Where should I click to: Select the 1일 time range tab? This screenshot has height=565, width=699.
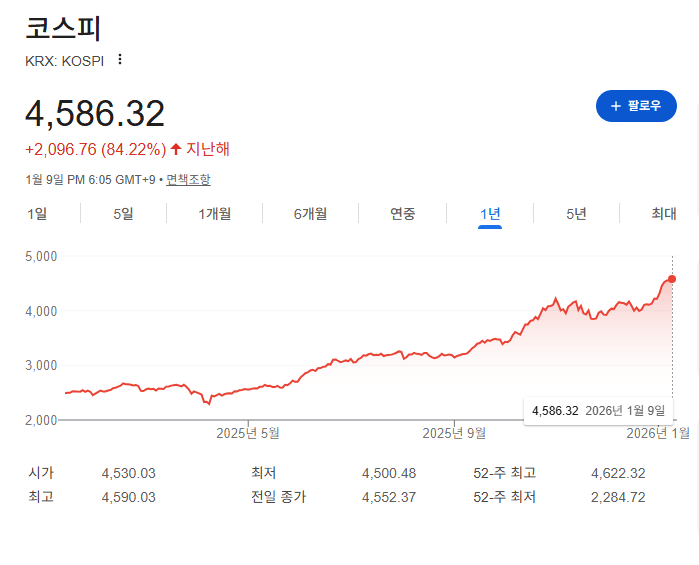click(37, 213)
